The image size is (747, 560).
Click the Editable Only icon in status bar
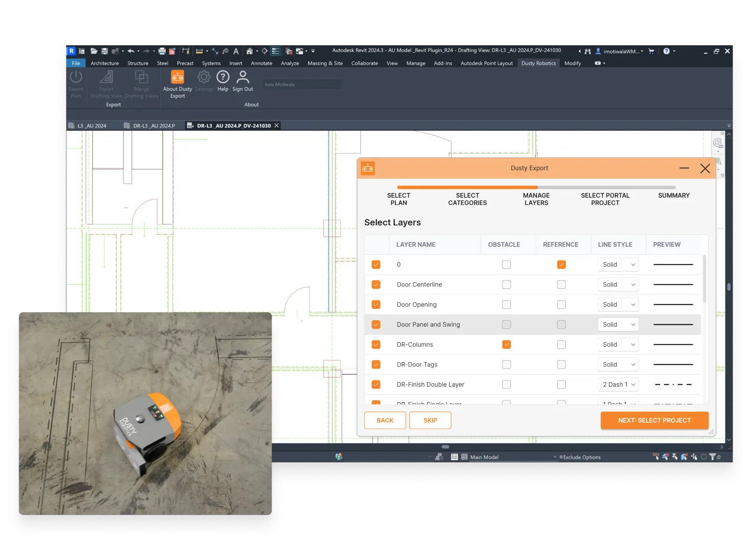click(439, 457)
